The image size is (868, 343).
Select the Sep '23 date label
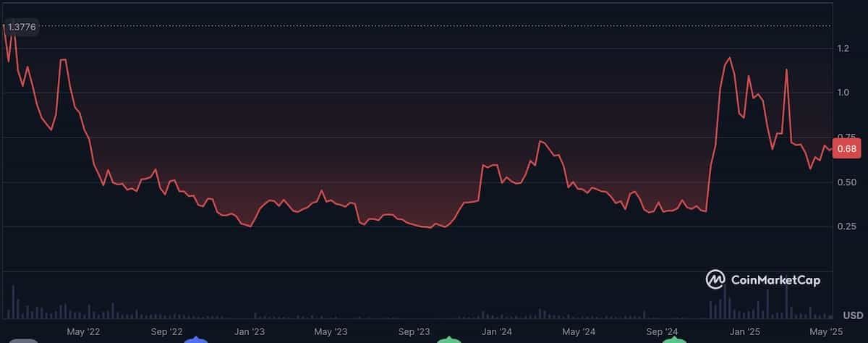pyautogui.click(x=414, y=331)
